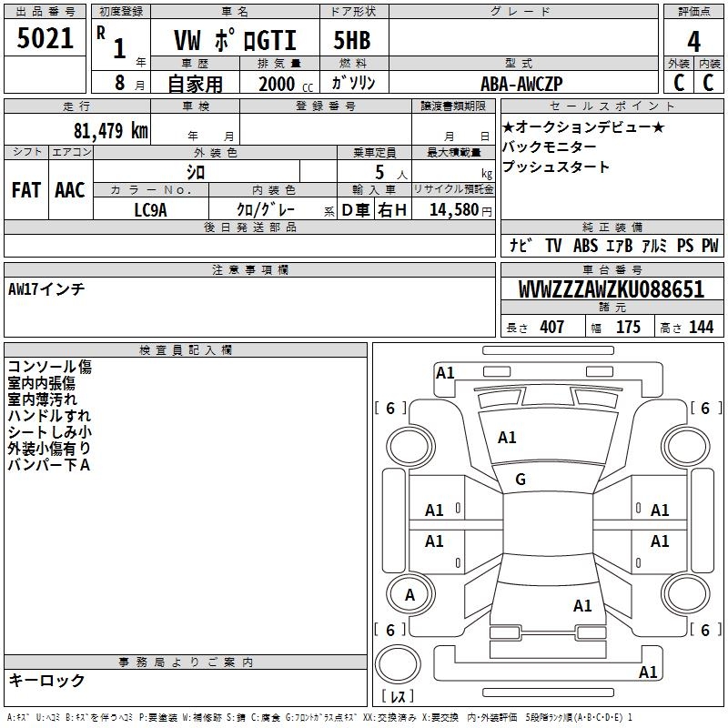Click the air conditioner value AAC

pyautogui.click(x=70, y=190)
